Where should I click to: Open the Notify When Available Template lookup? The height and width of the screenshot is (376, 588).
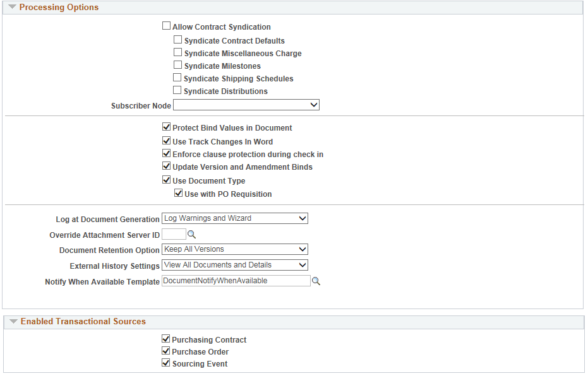coord(316,281)
